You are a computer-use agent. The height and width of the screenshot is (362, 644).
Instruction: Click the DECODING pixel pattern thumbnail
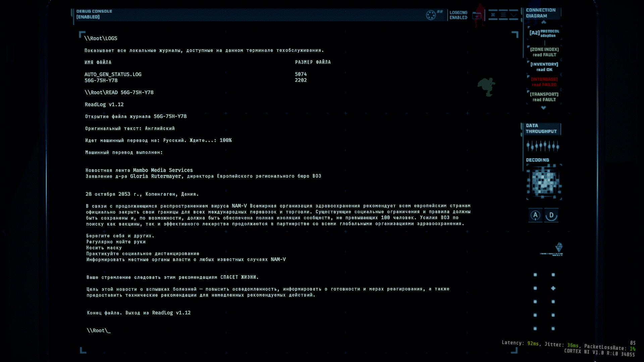click(x=544, y=182)
